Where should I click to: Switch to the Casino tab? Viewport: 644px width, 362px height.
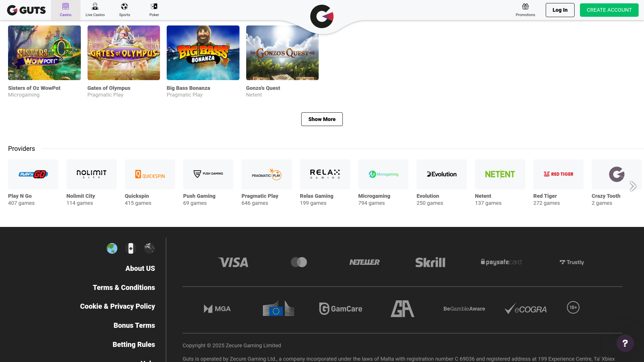click(65, 10)
